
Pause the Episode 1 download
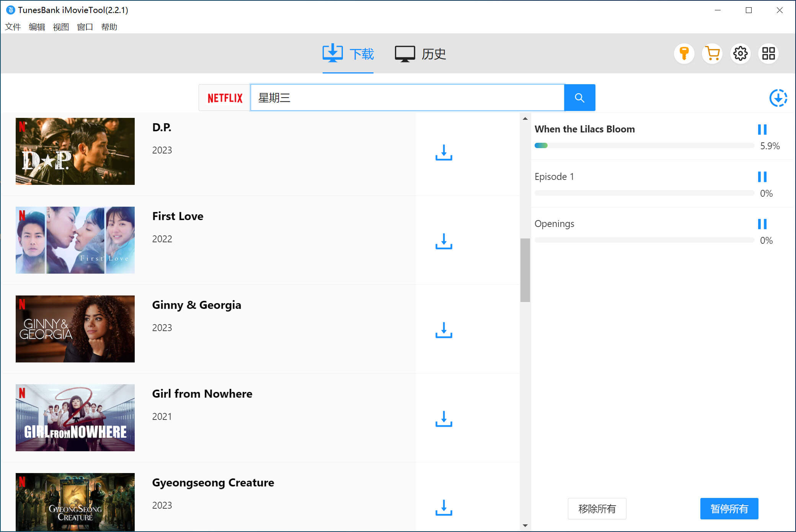tap(762, 177)
